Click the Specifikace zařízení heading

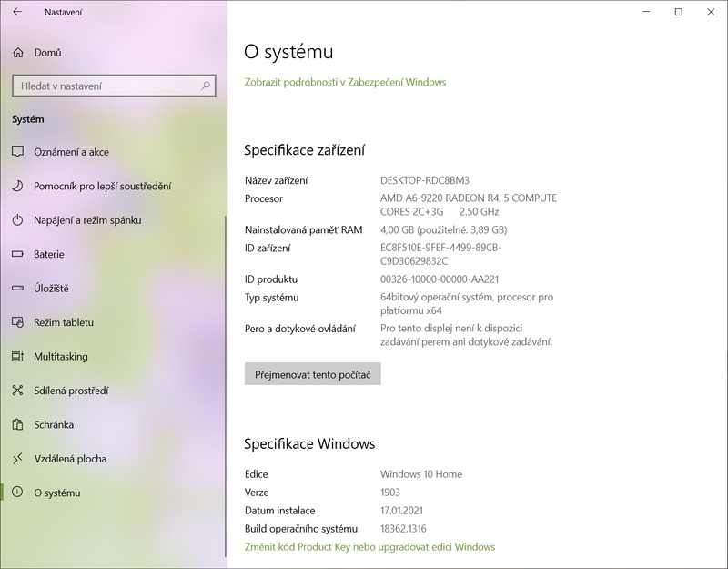305,150
